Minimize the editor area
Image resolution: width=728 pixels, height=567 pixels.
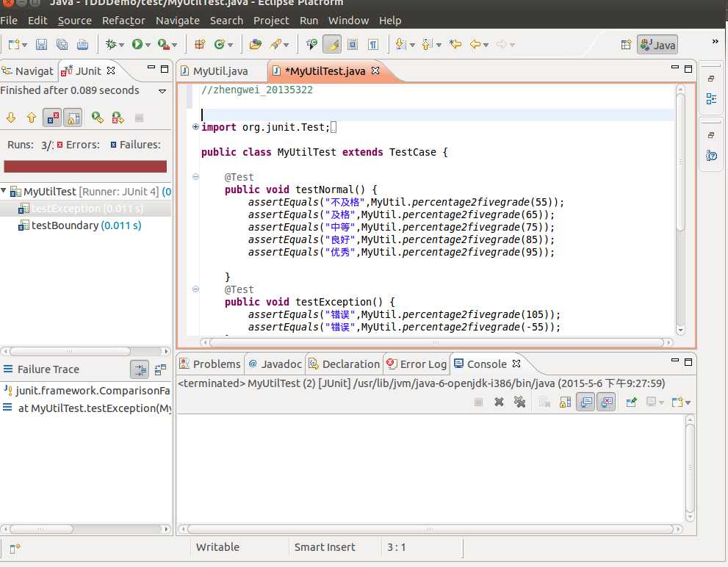pyautogui.click(x=674, y=68)
